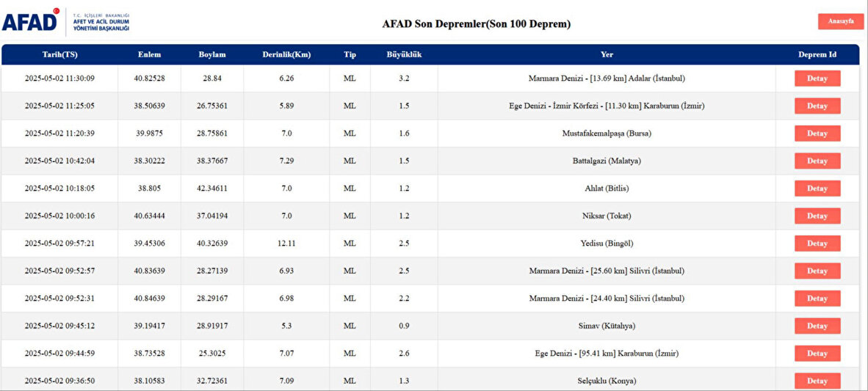This screenshot has height=391, width=868.
Task: Open Detay for Silivri 24.40 km earthquake
Action: 817,299
